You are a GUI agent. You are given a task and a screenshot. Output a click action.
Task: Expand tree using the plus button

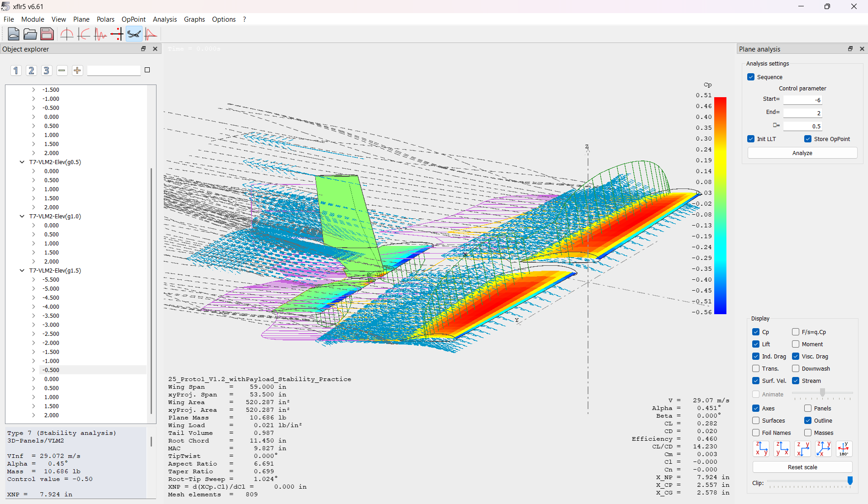point(77,71)
